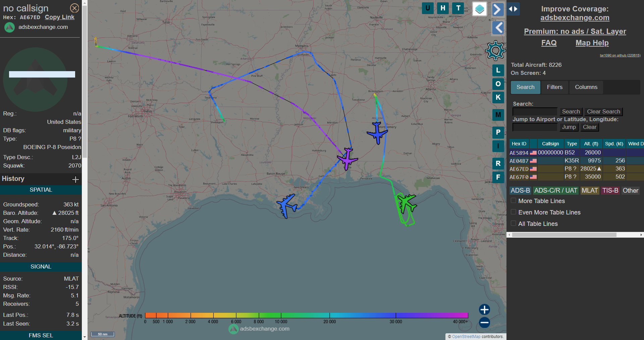Viewport: 644px width, 340px height.
Task: Click the adsbexchange logo in info panel
Action: (9, 27)
